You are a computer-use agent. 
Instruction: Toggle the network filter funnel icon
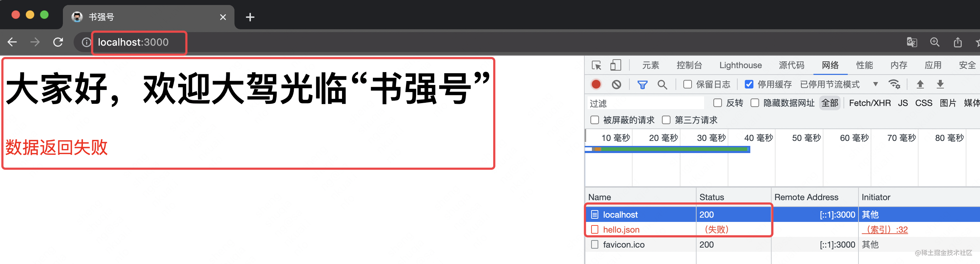click(642, 84)
